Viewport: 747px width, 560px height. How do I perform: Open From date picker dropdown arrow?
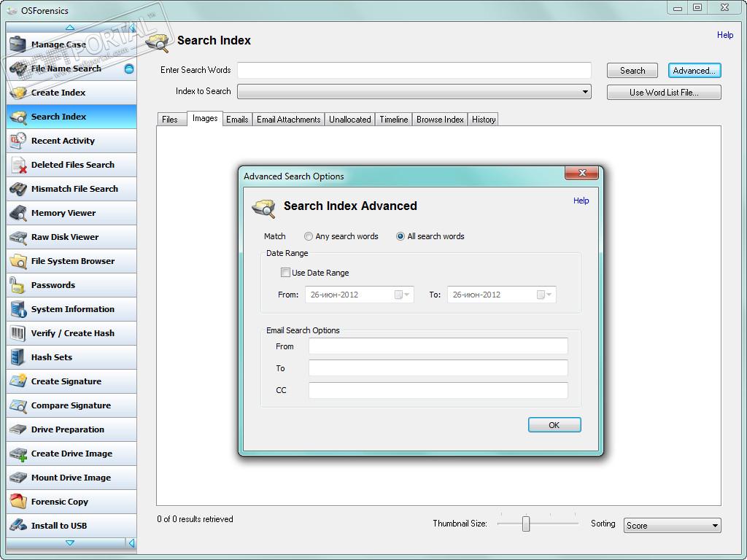point(407,295)
